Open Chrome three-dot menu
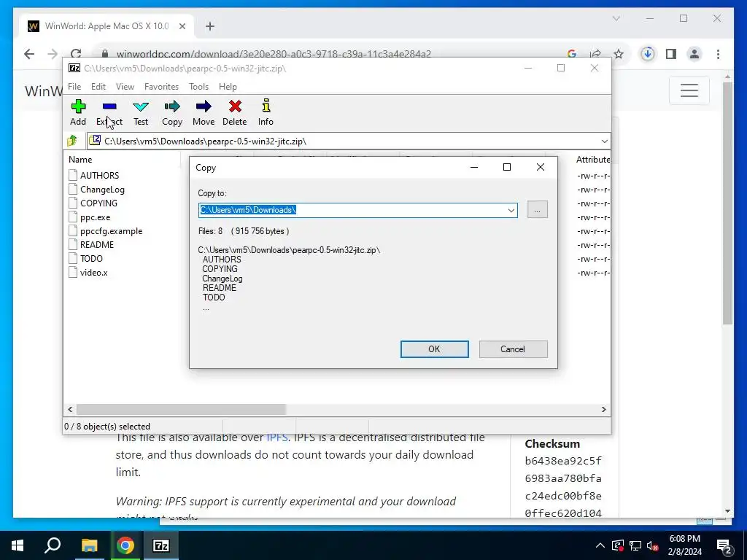This screenshot has height=560, width=747. (718, 54)
